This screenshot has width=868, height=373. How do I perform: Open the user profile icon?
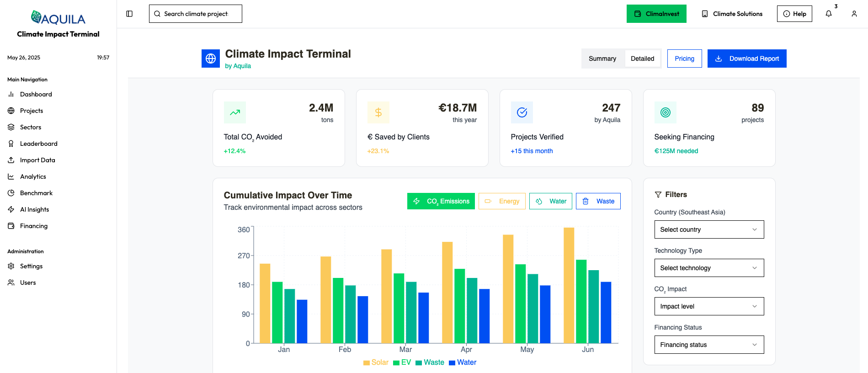click(854, 14)
